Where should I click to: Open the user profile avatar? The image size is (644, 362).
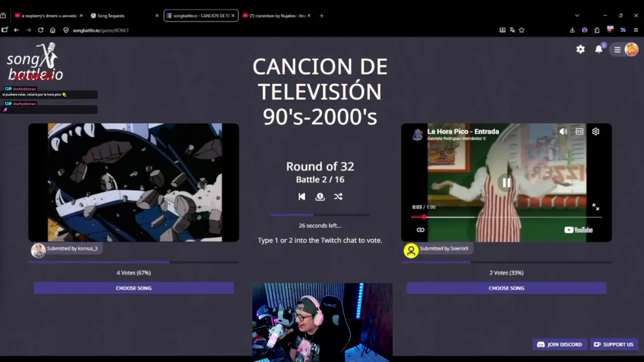tap(631, 49)
